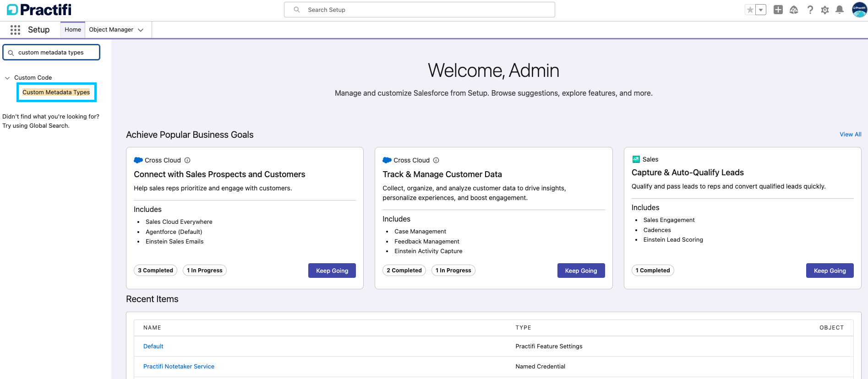
Task: Click the Einstein Lead Scoring list item
Action: click(x=673, y=240)
